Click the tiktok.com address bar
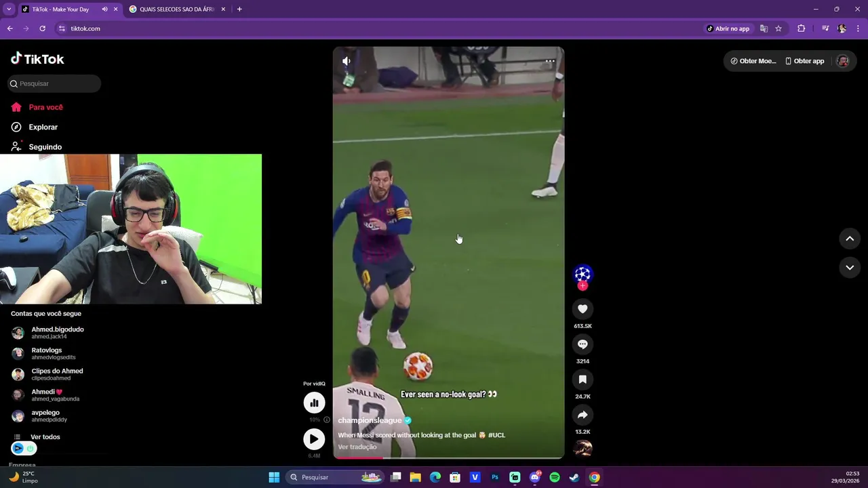 [x=380, y=28]
